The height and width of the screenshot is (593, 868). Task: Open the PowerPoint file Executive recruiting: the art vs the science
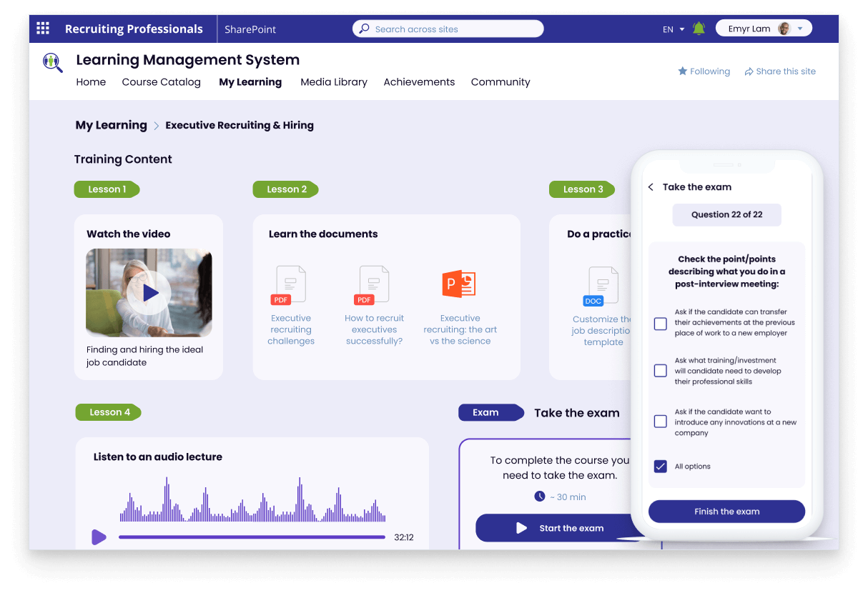[459, 284]
